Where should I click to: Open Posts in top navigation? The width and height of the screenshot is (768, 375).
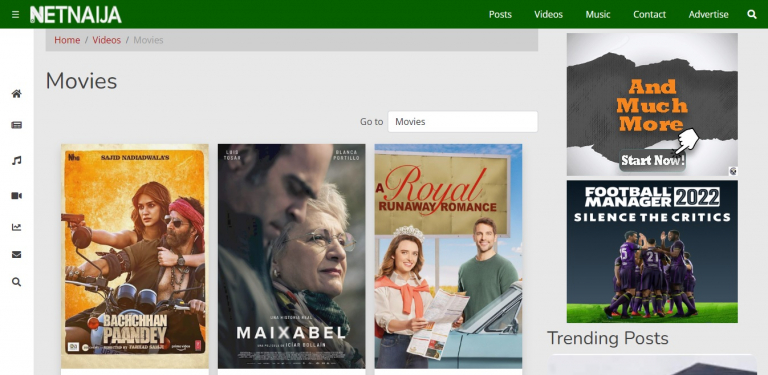click(x=500, y=15)
